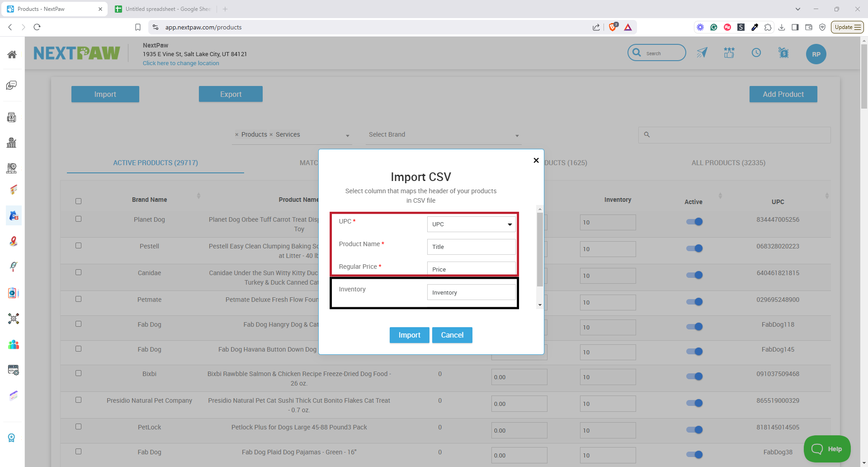Click the browser Update button
The height and width of the screenshot is (467, 868).
click(847, 27)
